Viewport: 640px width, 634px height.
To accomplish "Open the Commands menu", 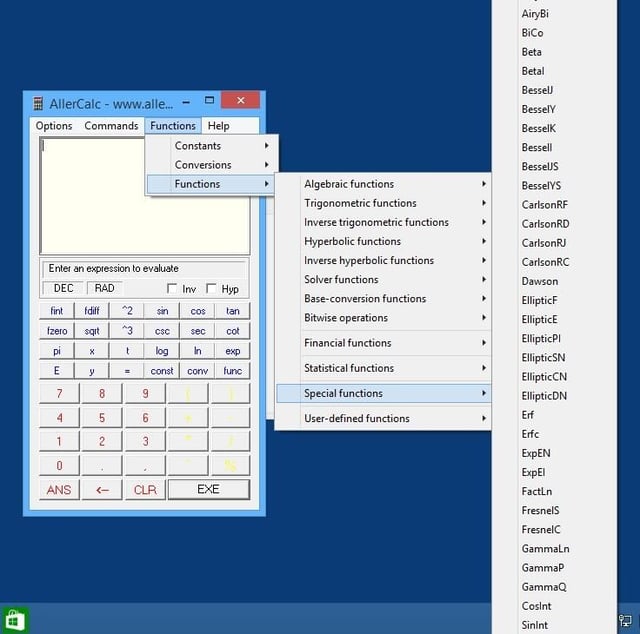I will [111, 126].
